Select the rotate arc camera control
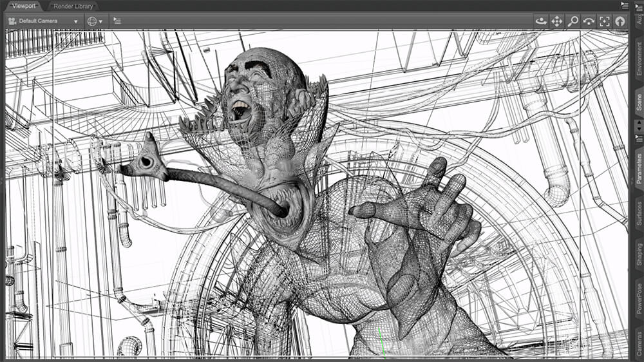The image size is (644, 362). pyautogui.click(x=589, y=21)
